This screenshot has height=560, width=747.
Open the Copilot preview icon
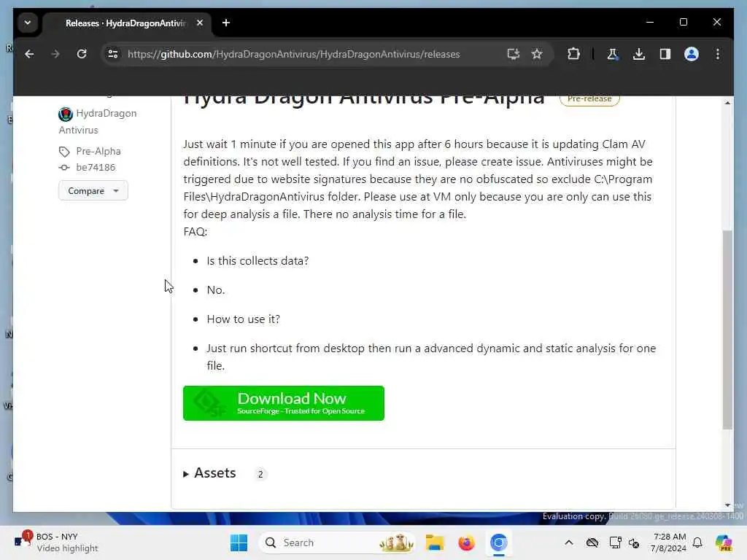pos(724,542)
